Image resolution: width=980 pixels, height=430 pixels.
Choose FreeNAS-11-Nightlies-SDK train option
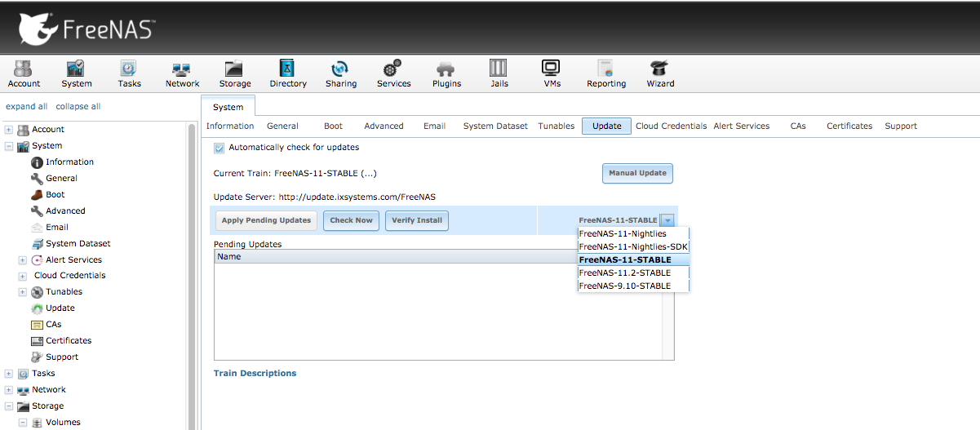633,246
